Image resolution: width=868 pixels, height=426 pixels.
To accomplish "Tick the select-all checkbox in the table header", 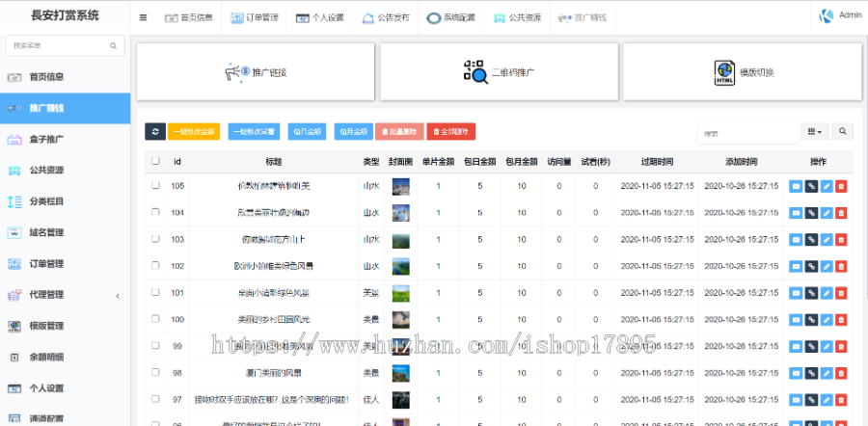I will click(x=155, y=161).
